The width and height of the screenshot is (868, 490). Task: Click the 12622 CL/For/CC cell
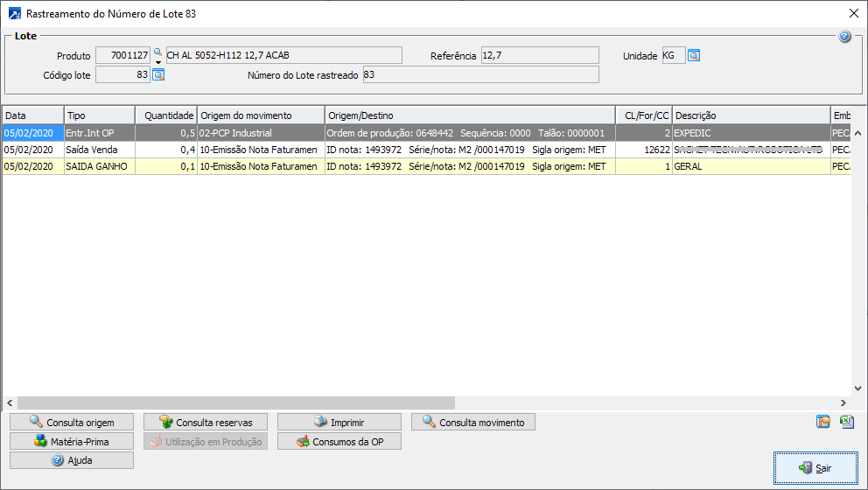[x=644, y=150]
